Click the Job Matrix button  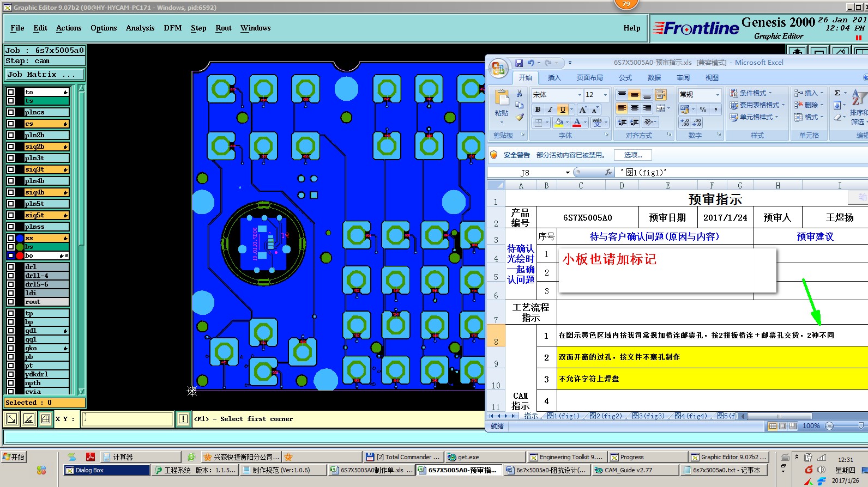[45, 75]
